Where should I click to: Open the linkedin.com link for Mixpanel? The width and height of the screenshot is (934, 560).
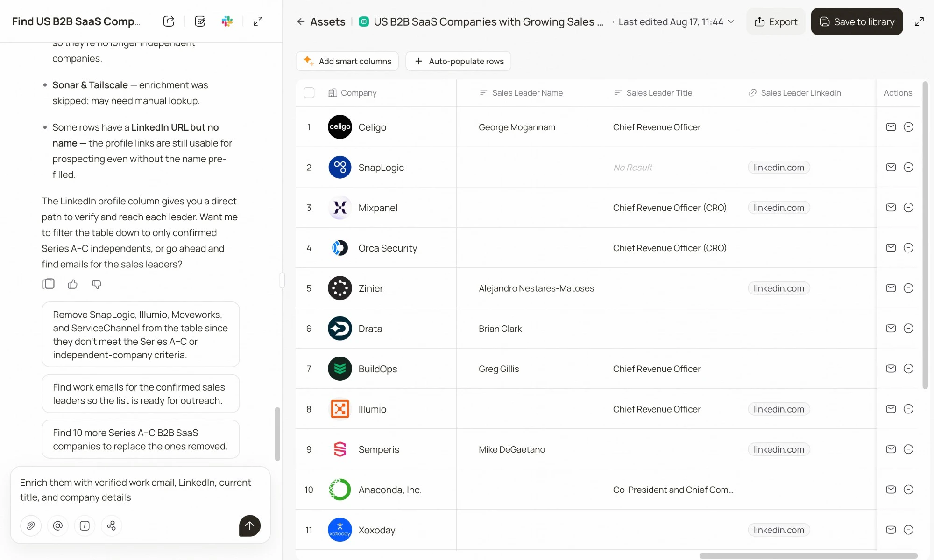[x=778, y=208]
